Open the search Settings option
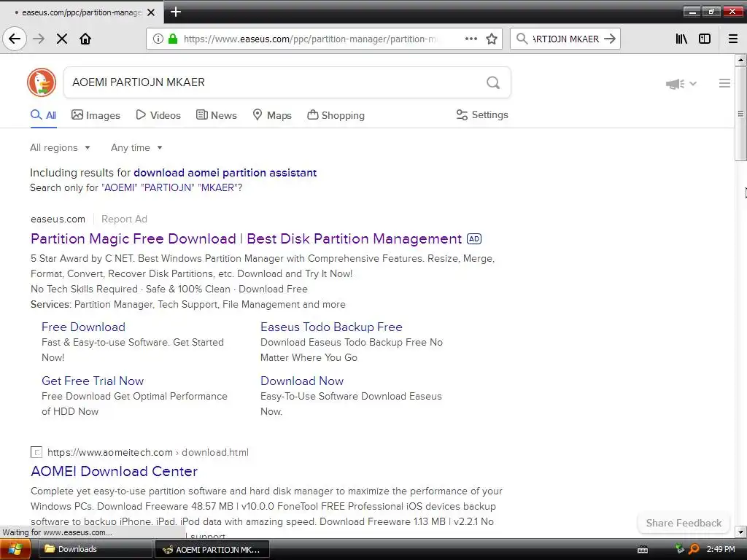 [x=482, y=114]
